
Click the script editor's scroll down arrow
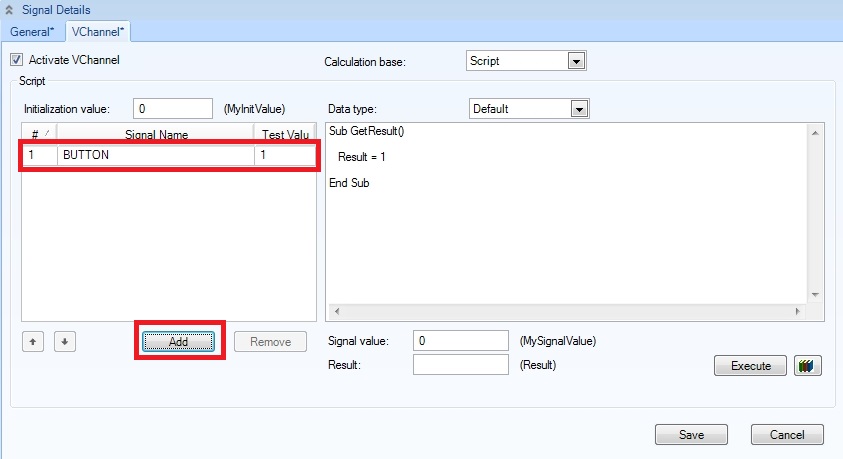coord(815,295)
